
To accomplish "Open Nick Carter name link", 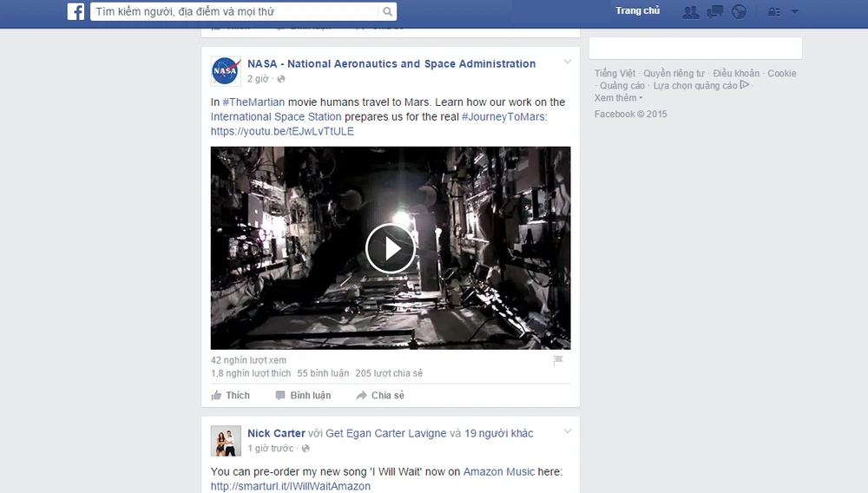I will pos(276,433).
